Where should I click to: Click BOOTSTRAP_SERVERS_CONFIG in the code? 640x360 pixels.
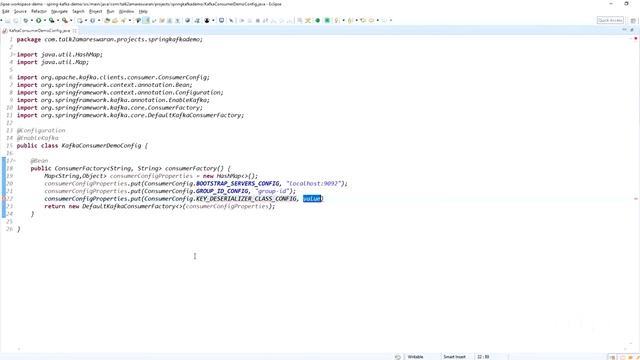click(x=238, y=184)
